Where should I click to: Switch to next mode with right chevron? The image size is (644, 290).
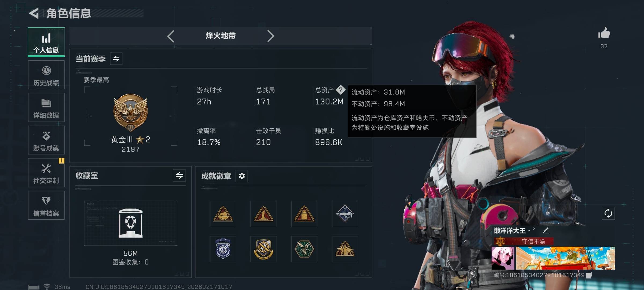[271, 36]
